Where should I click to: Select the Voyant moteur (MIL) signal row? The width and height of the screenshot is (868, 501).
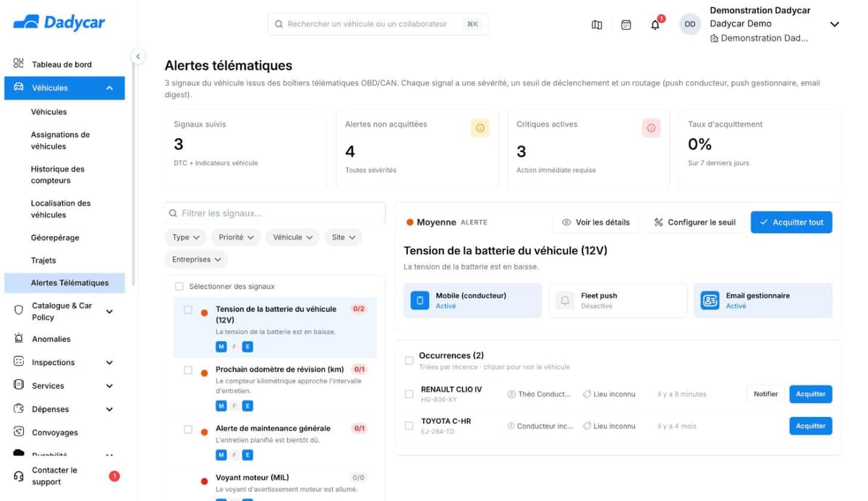click(275, 484)
